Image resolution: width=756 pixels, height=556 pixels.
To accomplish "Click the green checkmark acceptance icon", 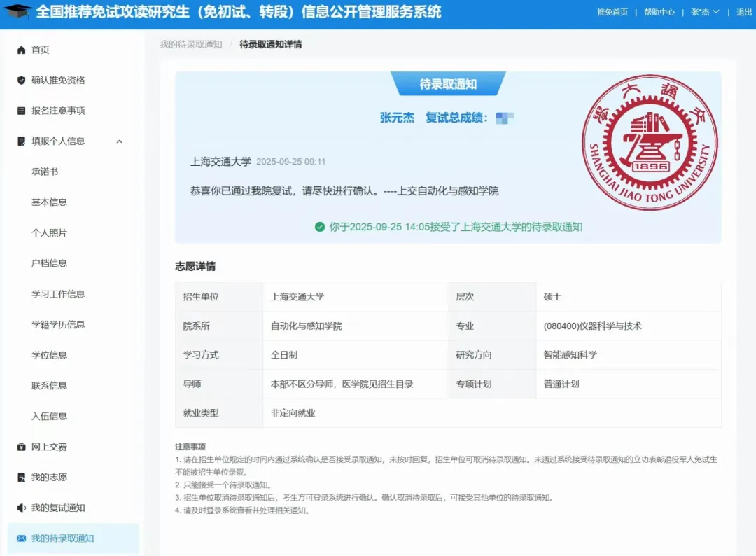I will coord(320,227).
